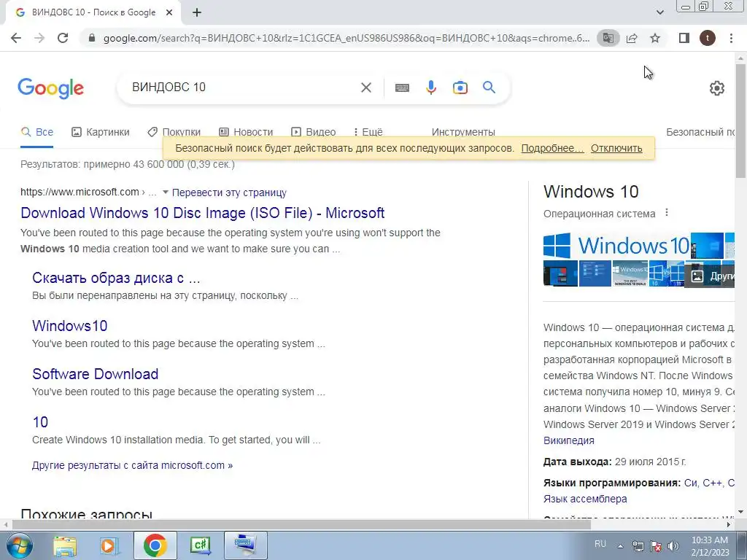Search by image with the camera icon
747x560 pixels.
460,87
